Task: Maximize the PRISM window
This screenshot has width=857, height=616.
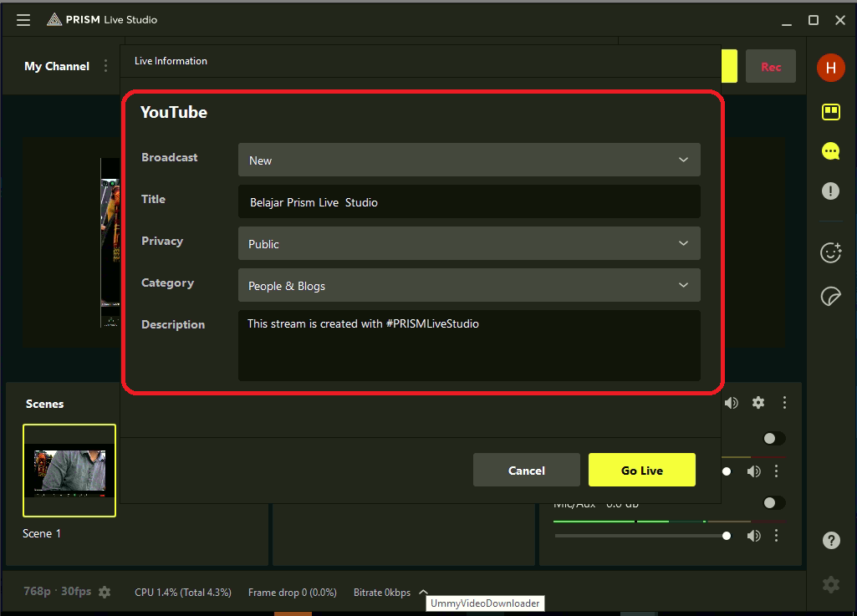Action: pos(814,20)
